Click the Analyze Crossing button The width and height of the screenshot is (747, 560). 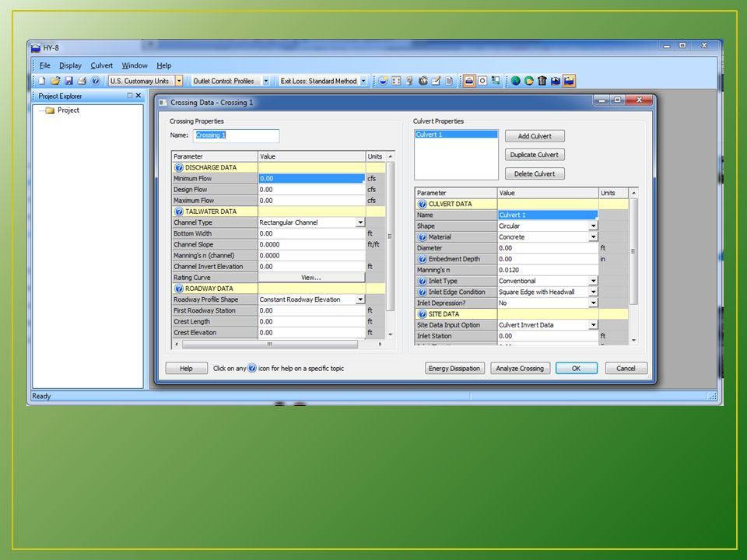[x=520, y=369]
